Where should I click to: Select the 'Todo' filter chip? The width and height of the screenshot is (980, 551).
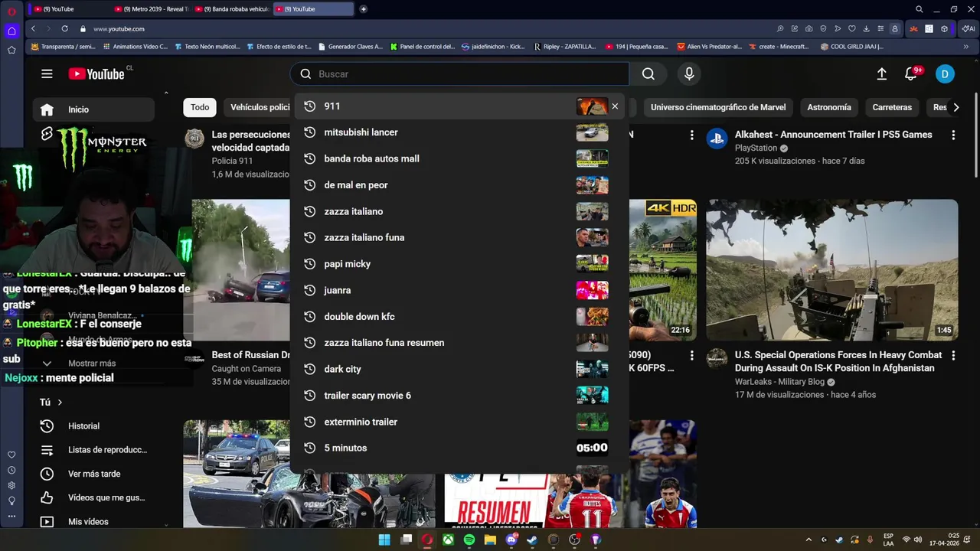coord(200,108)
